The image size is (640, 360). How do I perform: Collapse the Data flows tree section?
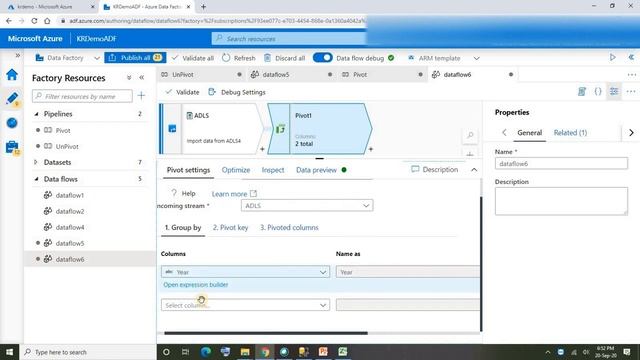pyautogui.click(x=36, y=179)
